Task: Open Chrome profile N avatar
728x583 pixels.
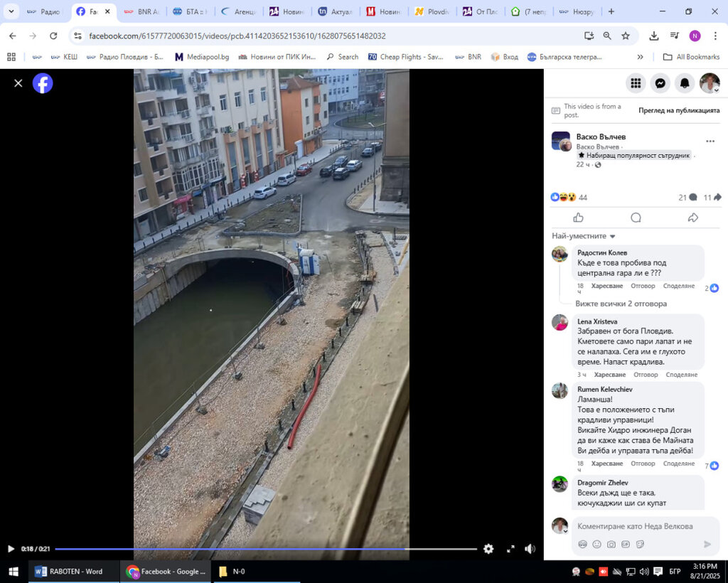Action: coord(695,36)
